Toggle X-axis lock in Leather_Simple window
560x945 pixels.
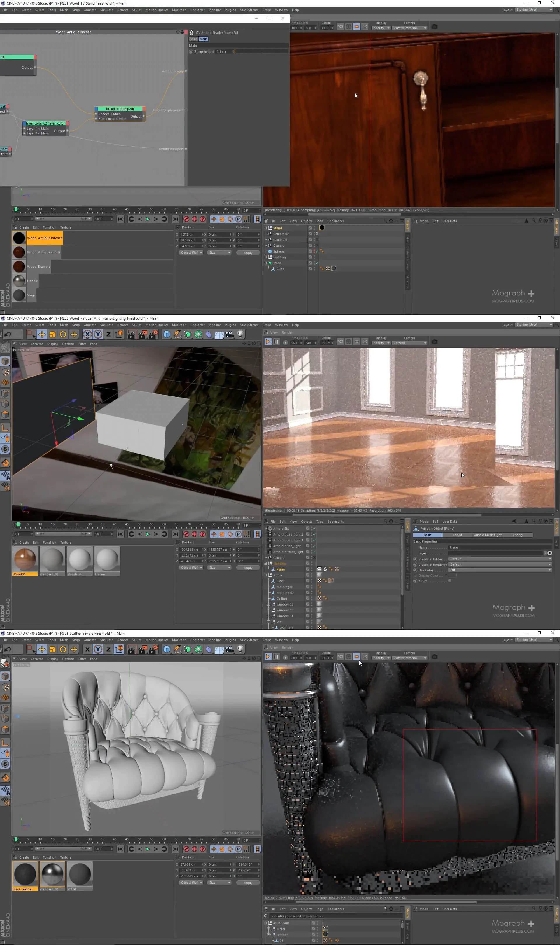coord(87,649)
